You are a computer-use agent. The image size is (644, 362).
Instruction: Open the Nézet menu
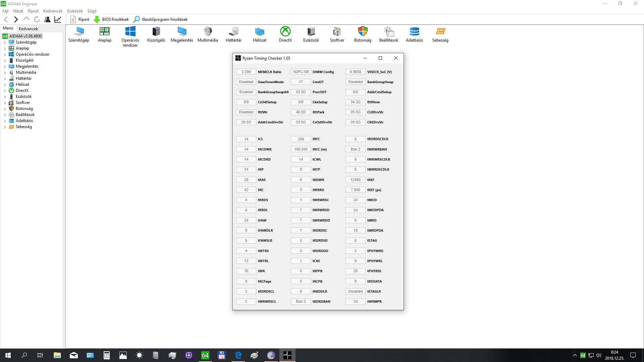click(18, 11)
